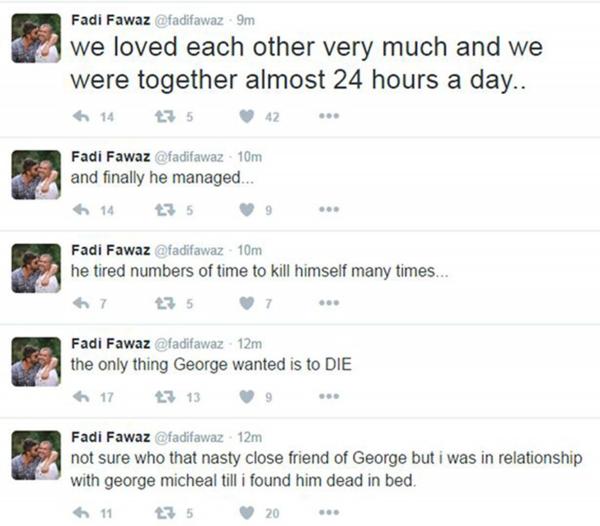Reply to 'George wanted is to DIE' tweet
Image resolution: width=600 pixels, height=526 pixels.
click(x=82, y=397)
